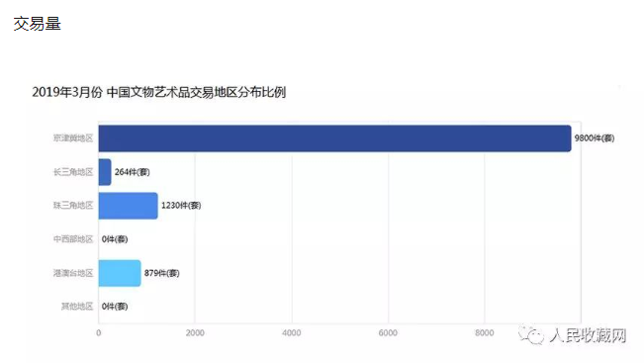The image size is (644, 363).
Task: Click the 其他地区 0件(套) label
Action: (x=115, y=307)
